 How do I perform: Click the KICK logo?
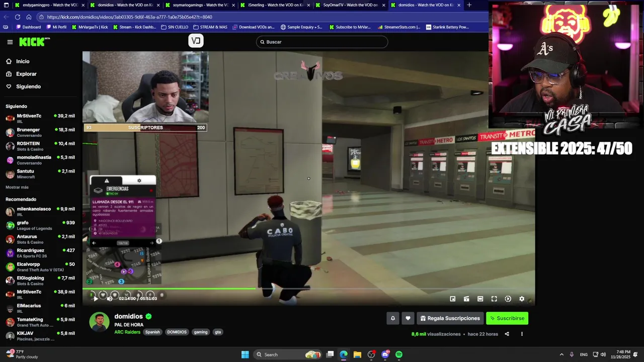click(34, 42)
